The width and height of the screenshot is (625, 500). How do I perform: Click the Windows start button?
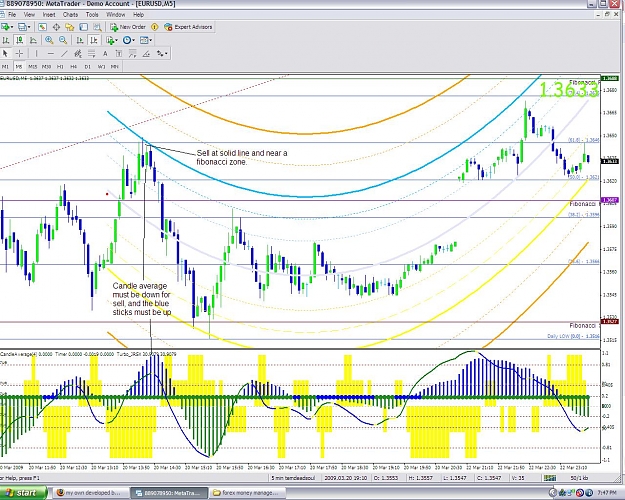click(23, 493)
